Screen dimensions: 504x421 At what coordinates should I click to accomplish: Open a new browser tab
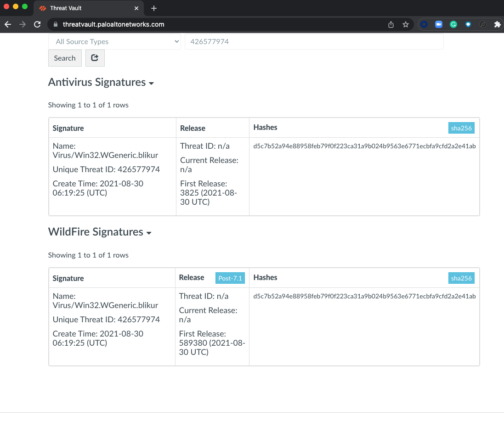coord(154,8)
